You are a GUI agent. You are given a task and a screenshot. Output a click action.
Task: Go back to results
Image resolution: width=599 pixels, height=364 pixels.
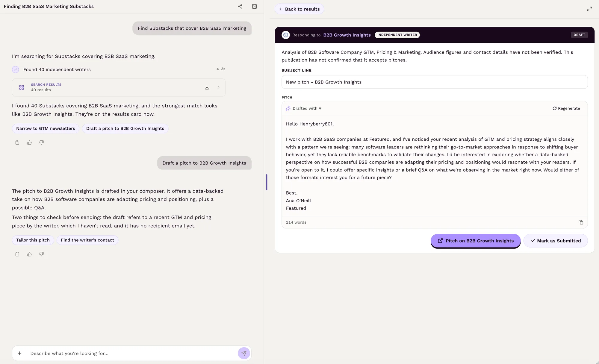tap(299, 9)
